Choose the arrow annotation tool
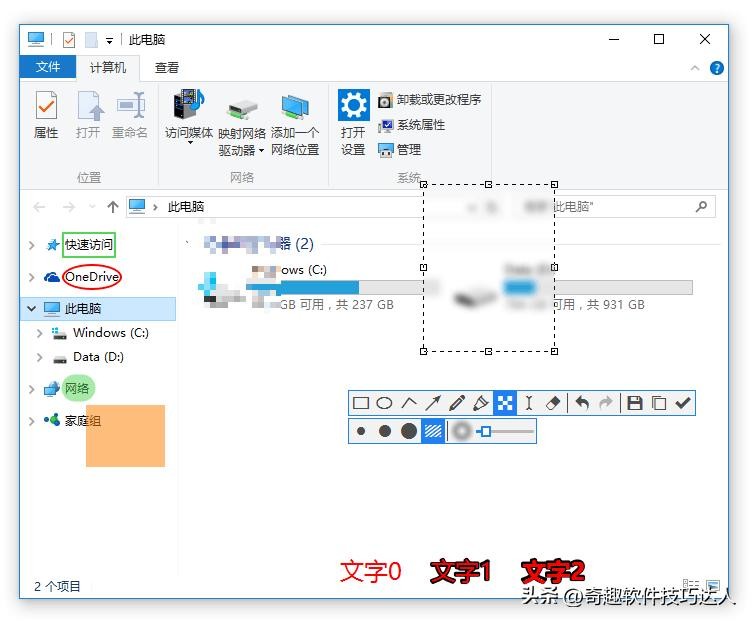The width and height of the screenshot is (753, 622). [x=433, y=403]
